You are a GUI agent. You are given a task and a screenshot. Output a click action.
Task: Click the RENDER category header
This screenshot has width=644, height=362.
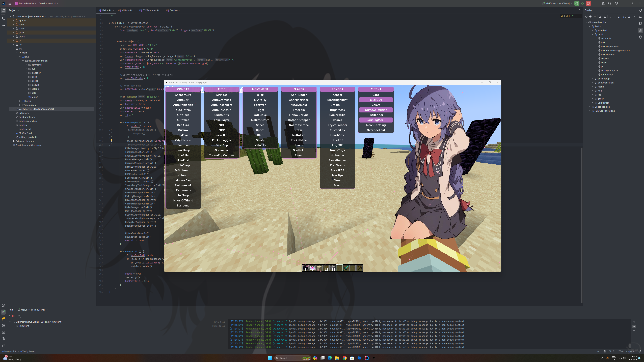(337, 89)
